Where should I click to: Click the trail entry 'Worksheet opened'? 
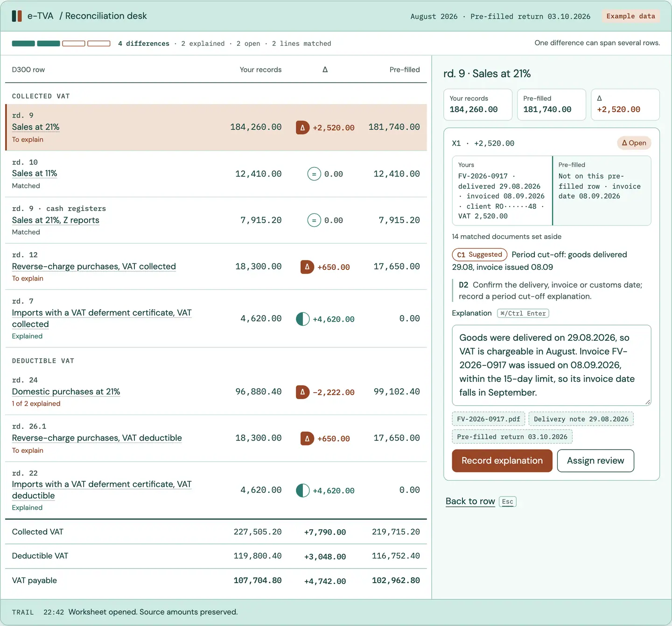point(153,612)
